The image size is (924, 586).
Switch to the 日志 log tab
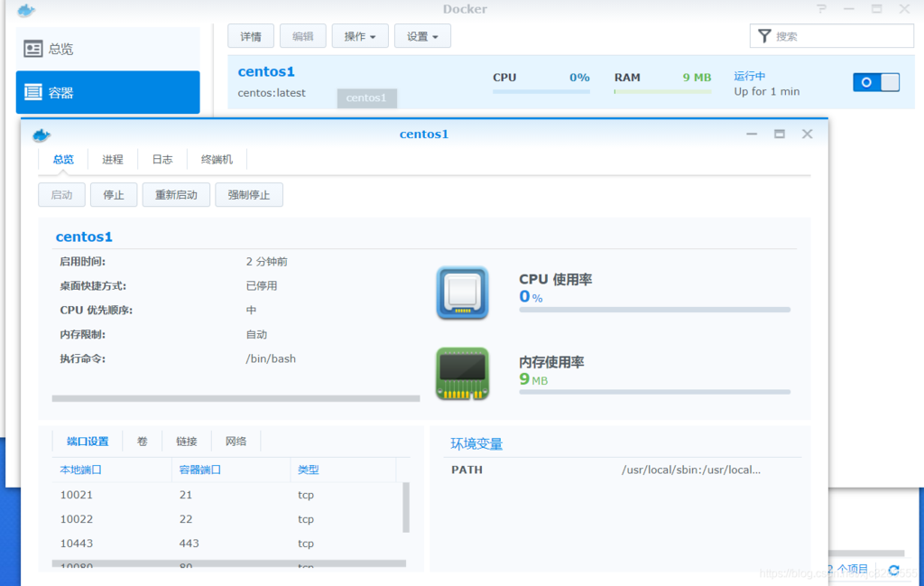pos(162,160)
